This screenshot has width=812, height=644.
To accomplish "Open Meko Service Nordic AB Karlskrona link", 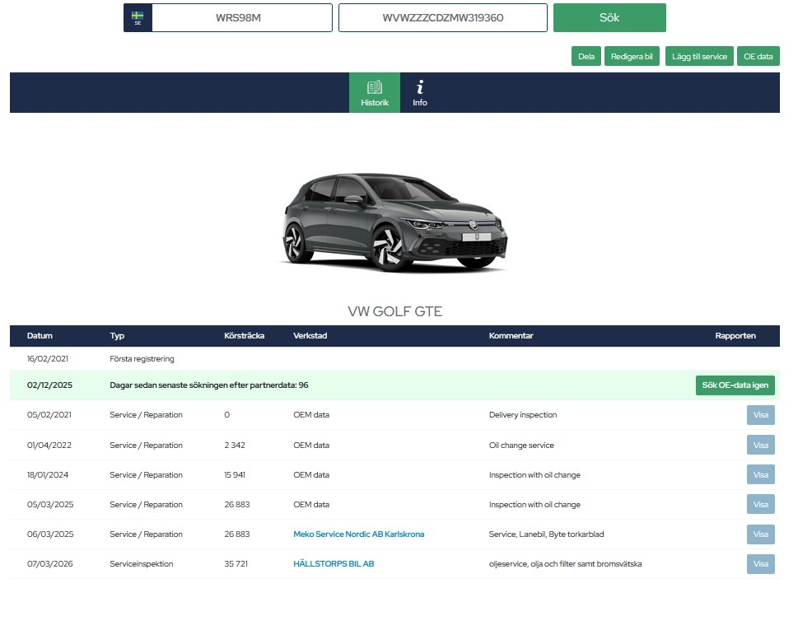I will [x=358, y=534].
